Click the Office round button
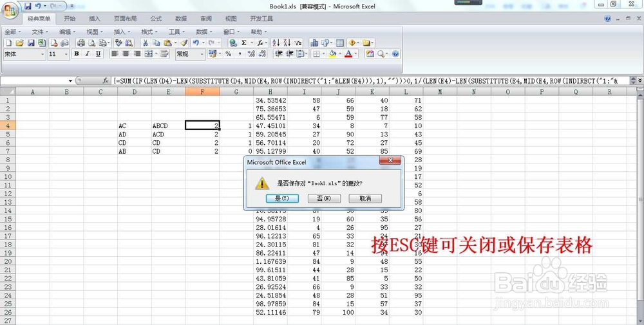Viewport: 644px width, 325px height. (10, 10)
